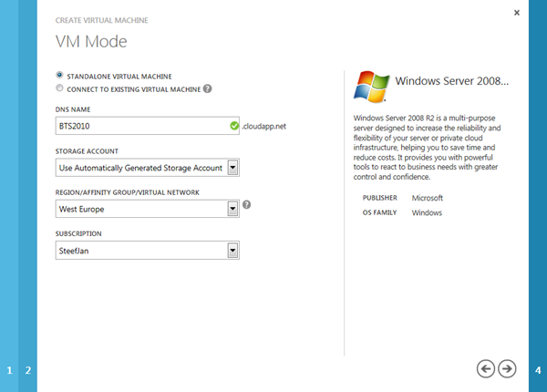This screenshot has height=392, width=547.
Task: Jump to wizard step 4
Action: (x=538, y=370)
